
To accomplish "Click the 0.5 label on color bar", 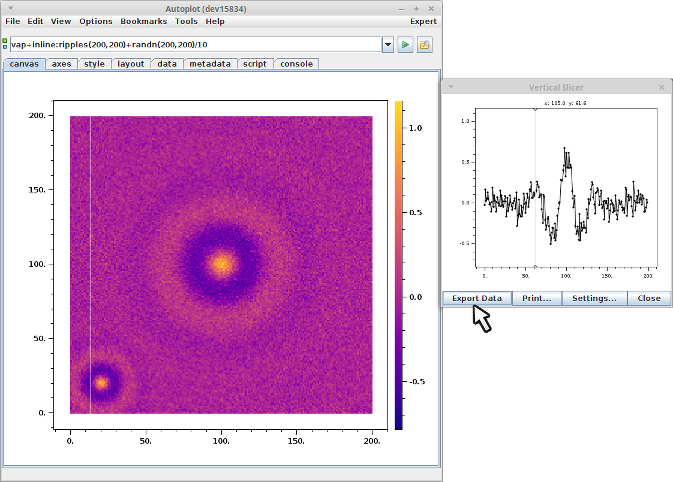I will (415, 212).
